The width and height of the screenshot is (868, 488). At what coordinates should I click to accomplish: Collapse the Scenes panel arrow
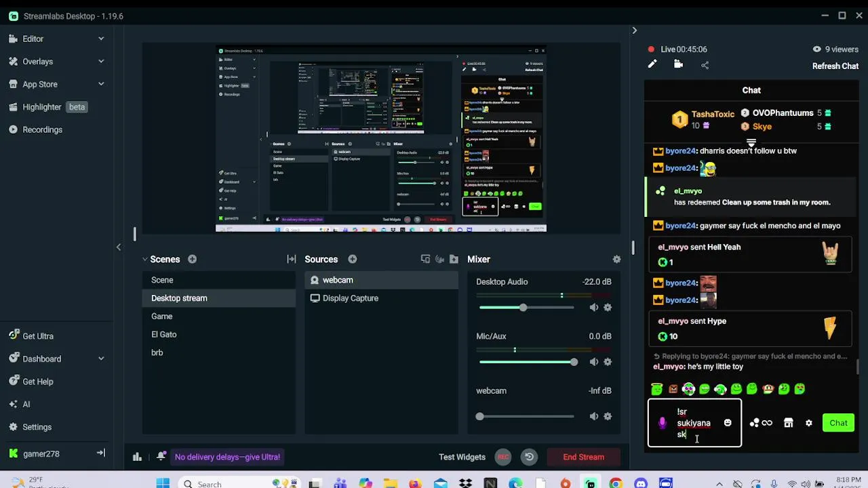tap(144, 259)
